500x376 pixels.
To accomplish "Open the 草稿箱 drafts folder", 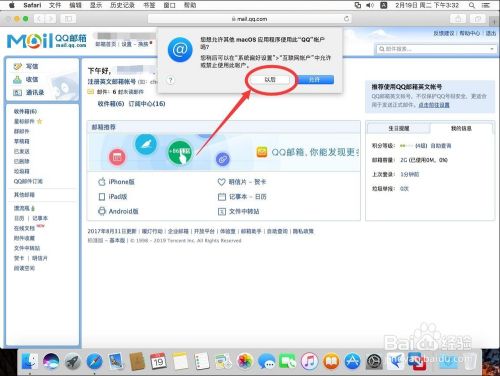I will [x=22, y=141].
